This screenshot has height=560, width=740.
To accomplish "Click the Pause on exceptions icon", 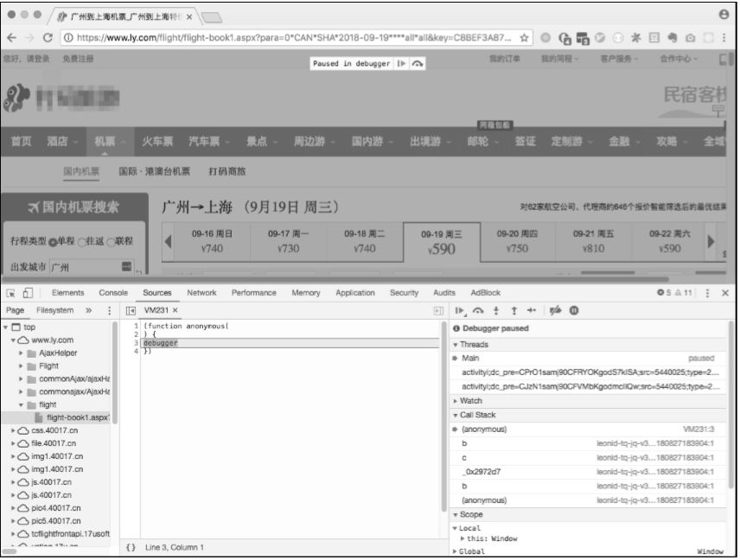I will (x=574, y=309).
